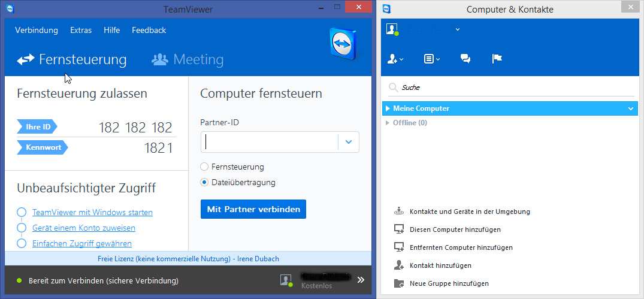Close the TeamViewer window
This screenshot has width=644, height=299.
point(359,7)
